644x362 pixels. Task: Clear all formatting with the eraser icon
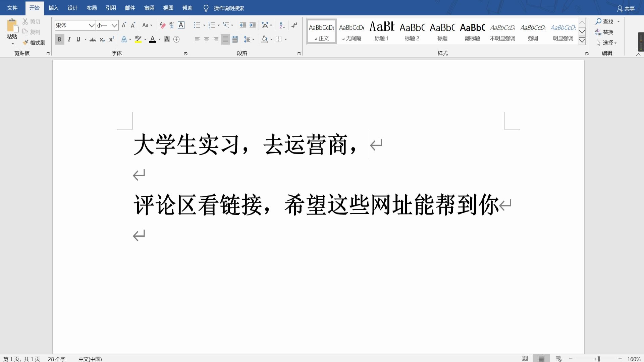(x=162, y=25)
